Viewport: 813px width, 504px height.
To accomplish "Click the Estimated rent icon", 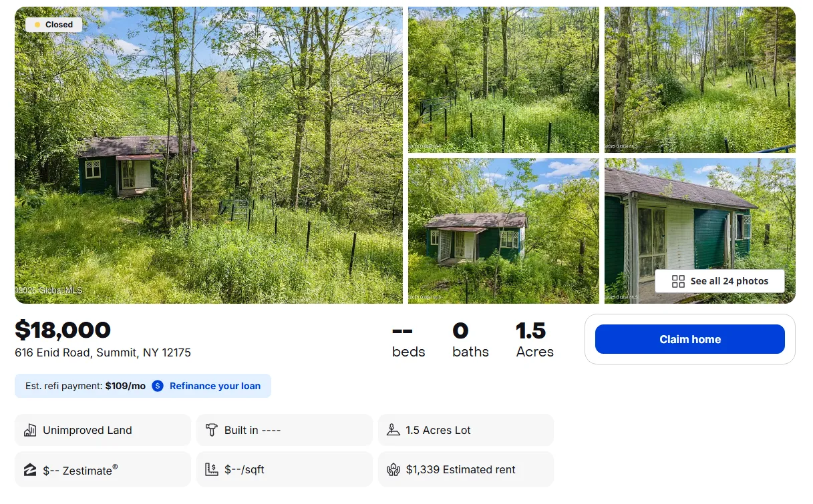I will point(393,469).
